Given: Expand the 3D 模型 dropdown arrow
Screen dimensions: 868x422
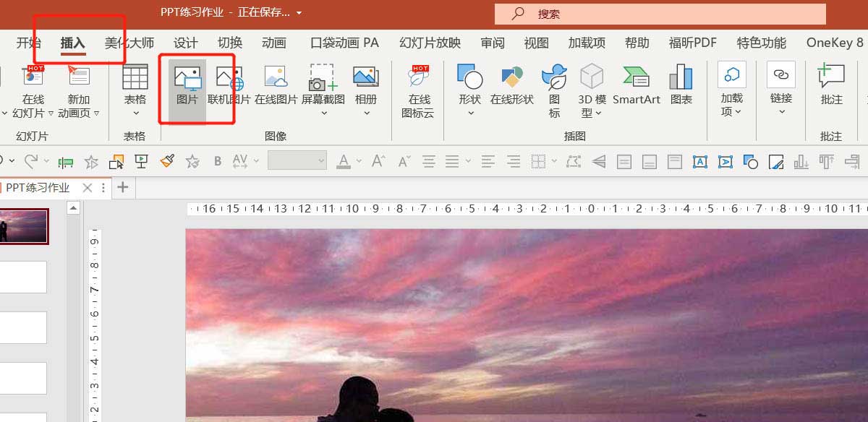Looking at the screenshot, I should tap(600, 113).
